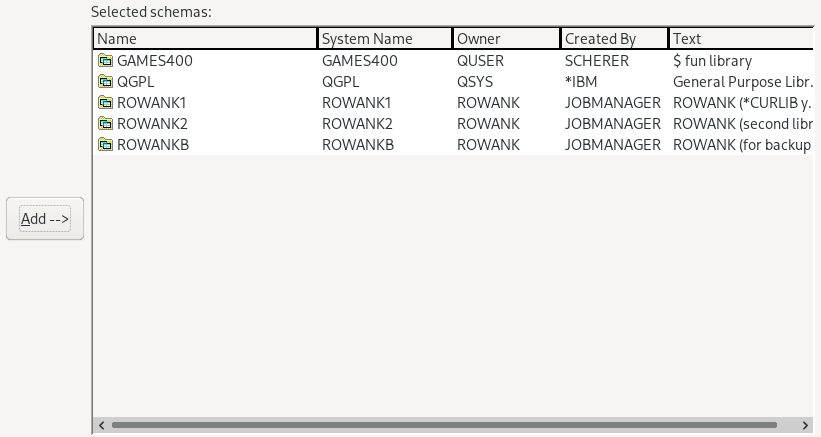Click the General Purpose Library text cell
Image resolution: width=821 pixels, height=437 pixels.
tap(742, 82)
